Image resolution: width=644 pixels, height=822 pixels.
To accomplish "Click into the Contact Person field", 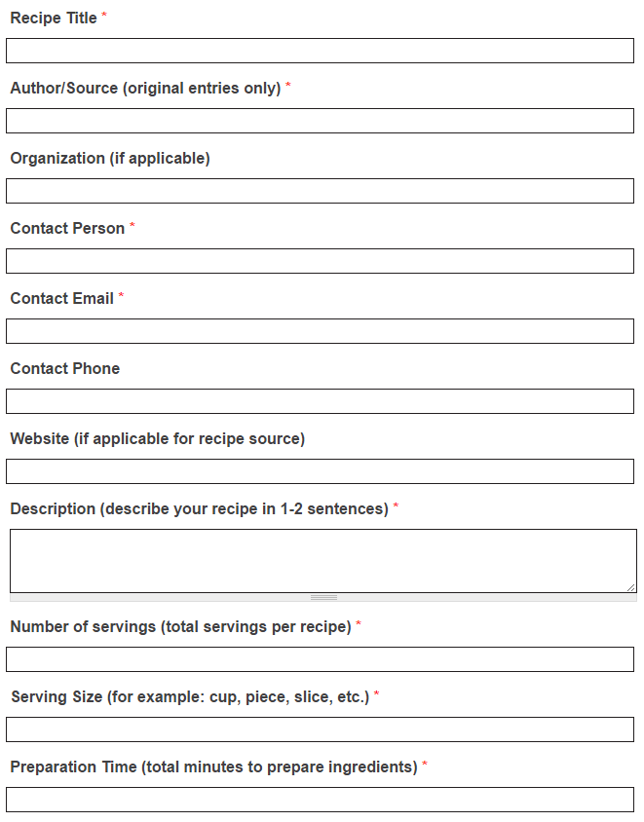I will [x=320, y=261].
